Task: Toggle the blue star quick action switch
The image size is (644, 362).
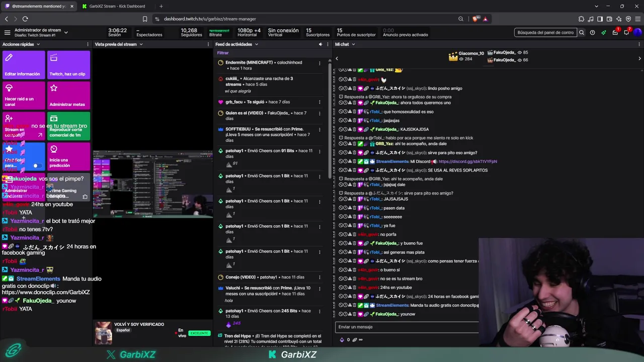Action: (x=37, y=165)
